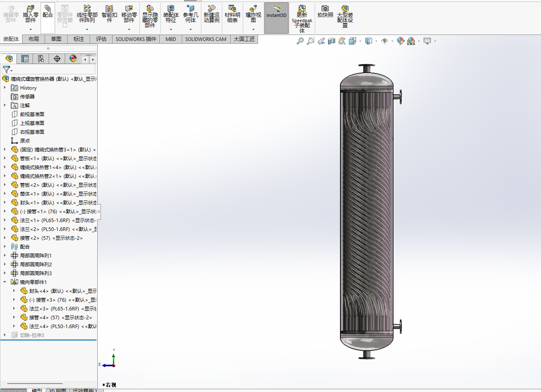Open the 移动零部件 dropdown arrow
The height and width of the screenshot is (392, 541).
pyautogui.click(x=129, y=29)
